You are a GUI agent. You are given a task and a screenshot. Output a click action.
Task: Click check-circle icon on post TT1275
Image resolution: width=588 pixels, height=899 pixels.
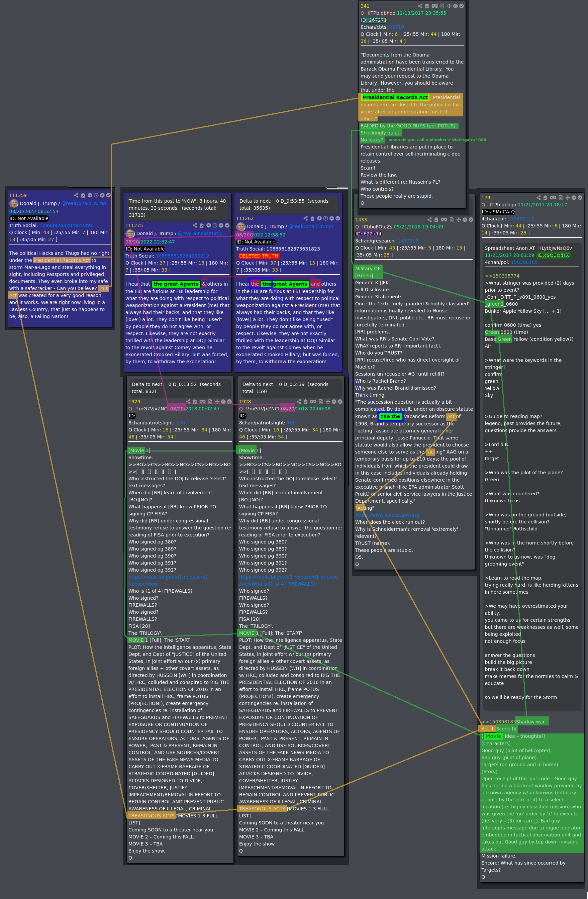tap(227, 225)
